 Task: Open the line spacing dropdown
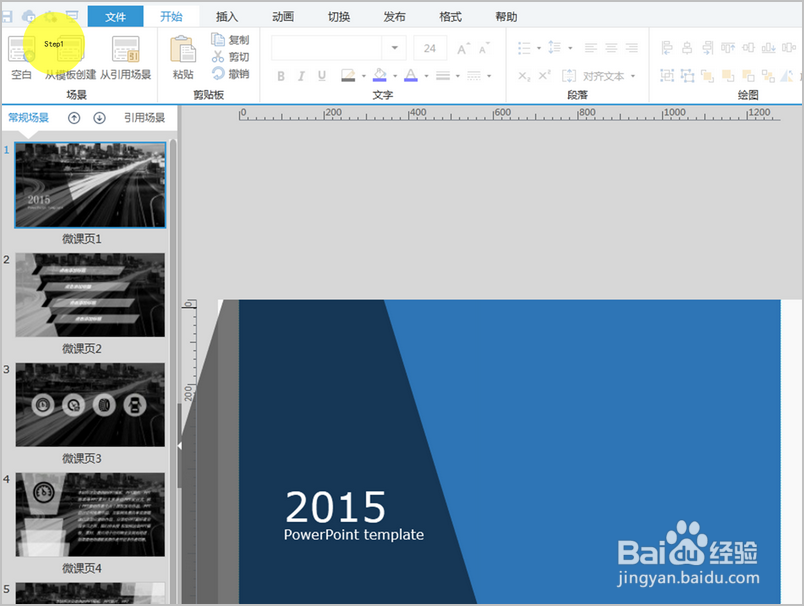coord(570,48)
